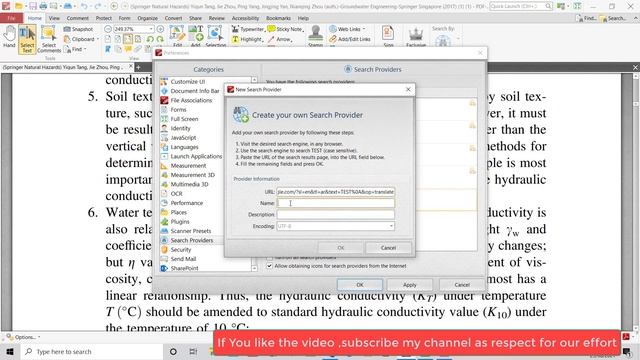Open file from quick access toolbar

(x=19, y=6)
